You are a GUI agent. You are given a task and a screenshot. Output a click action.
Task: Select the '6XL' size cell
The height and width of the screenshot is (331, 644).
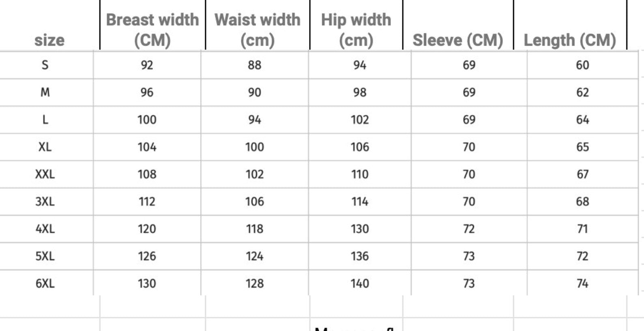[45, 283]
